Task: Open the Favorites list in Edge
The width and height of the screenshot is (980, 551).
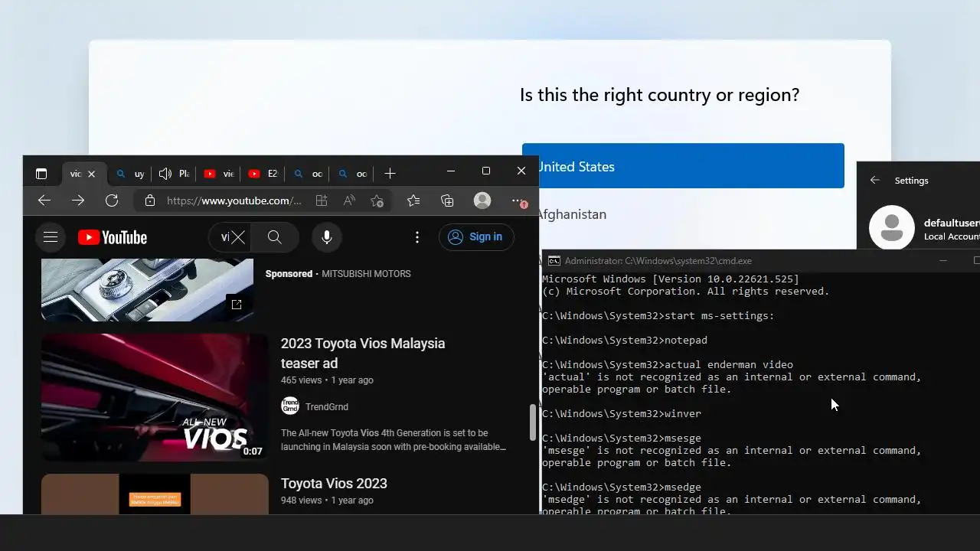Action: point(413,201)
